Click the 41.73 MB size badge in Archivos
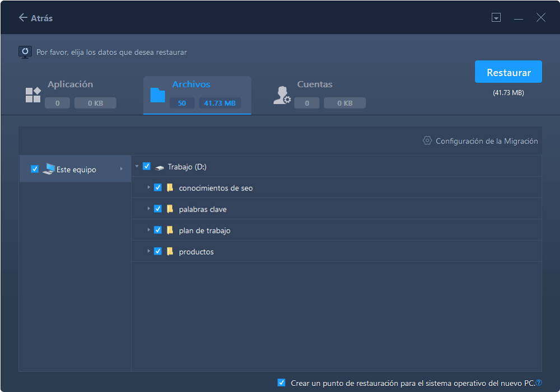Screen dimensions: 560x392 click(220, 103)
